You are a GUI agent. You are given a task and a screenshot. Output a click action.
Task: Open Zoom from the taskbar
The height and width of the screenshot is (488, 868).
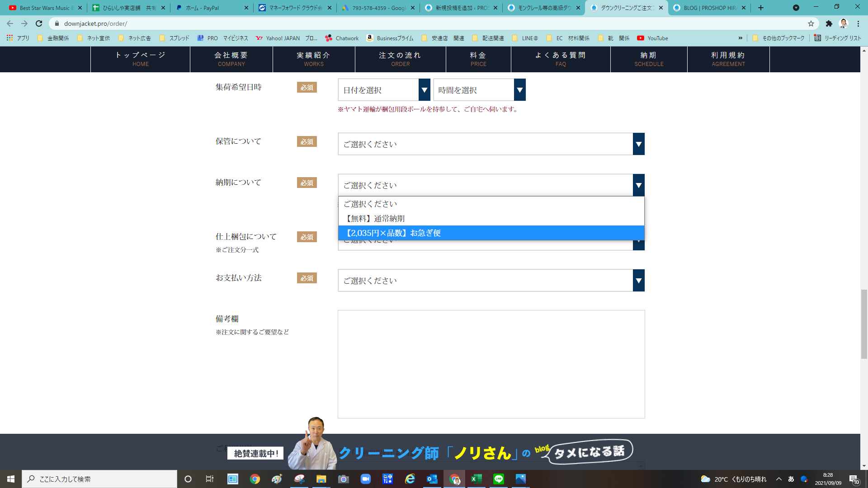pos(365,479)
